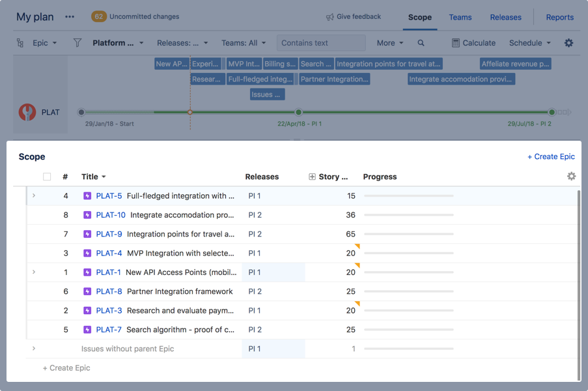Click the hierarchy level icon beside Epic

pos(20,43)
